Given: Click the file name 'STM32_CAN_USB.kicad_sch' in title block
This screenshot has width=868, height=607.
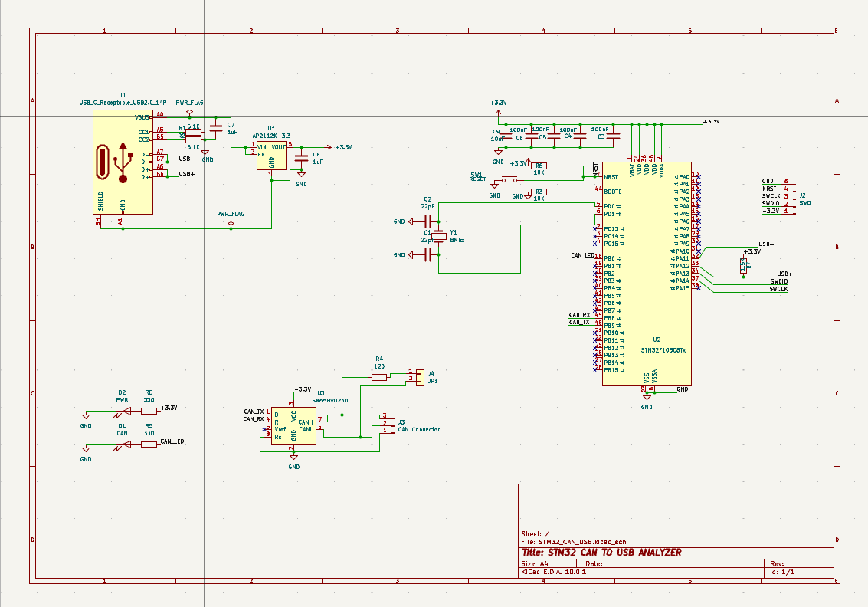Looking at the screenshot, I should pyautogui.click(x=582, y=542).
